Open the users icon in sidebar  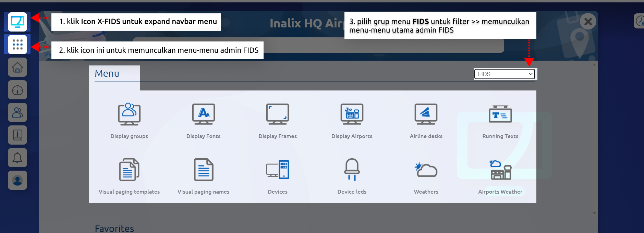point(17,113)
